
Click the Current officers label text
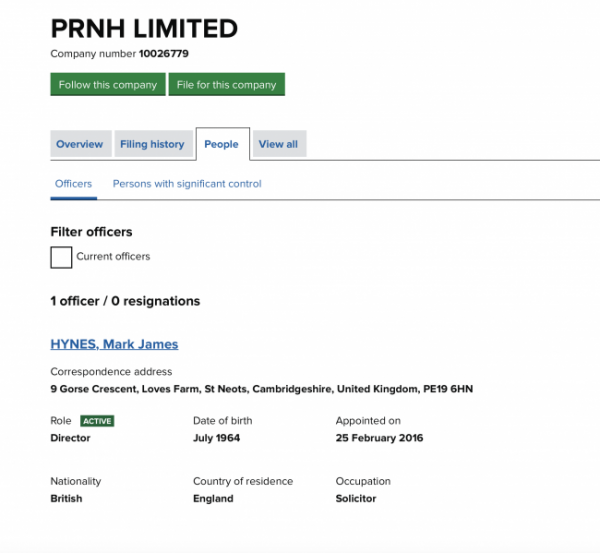click(x=113, y=256)
